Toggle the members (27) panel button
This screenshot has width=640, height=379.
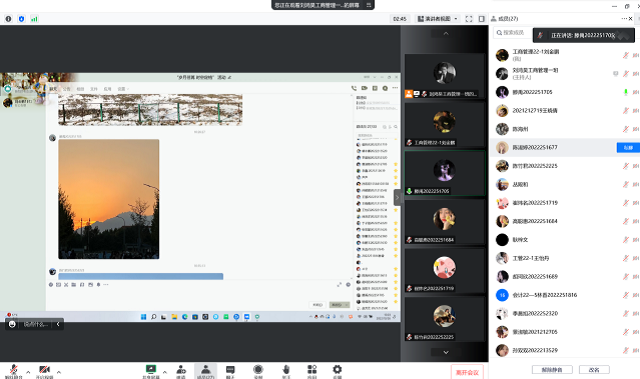click(205, 370)
